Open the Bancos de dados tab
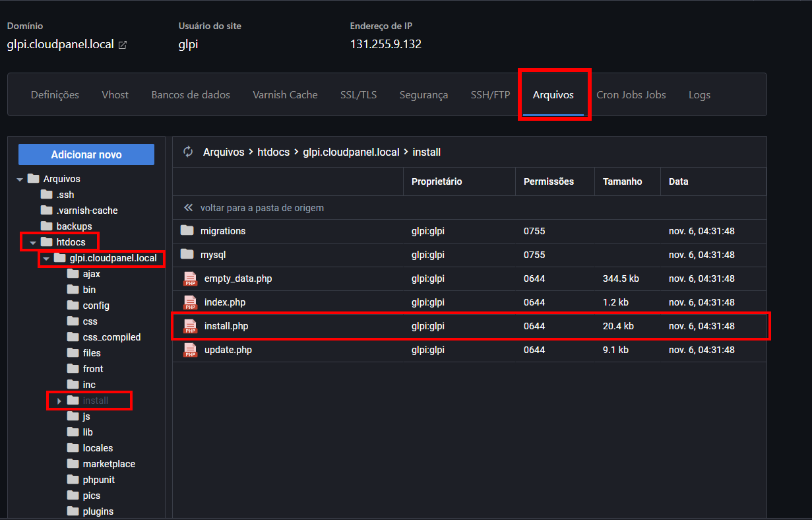 [191, 95]
